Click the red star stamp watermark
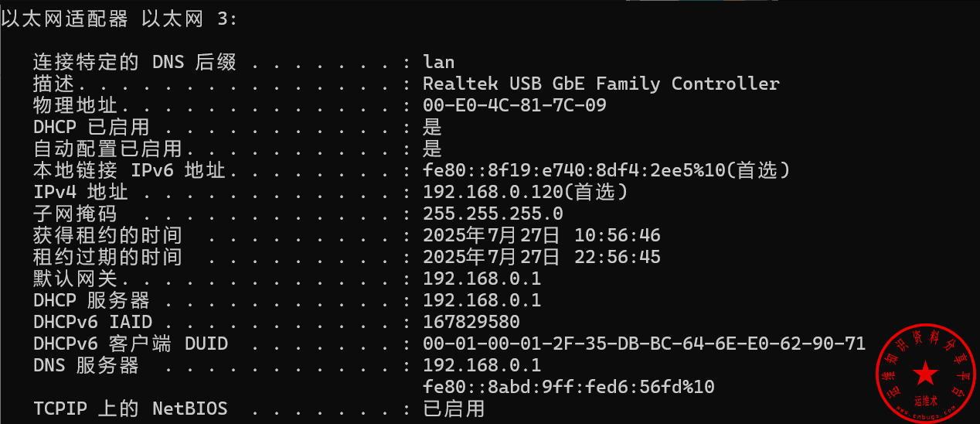This screenshot has height=424, width=980. (925, 374)
